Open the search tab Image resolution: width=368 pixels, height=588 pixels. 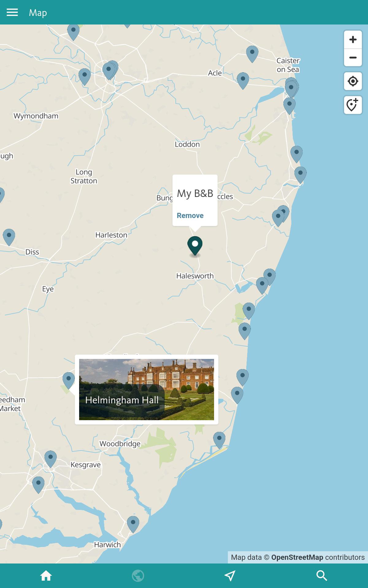pos(322,576)
